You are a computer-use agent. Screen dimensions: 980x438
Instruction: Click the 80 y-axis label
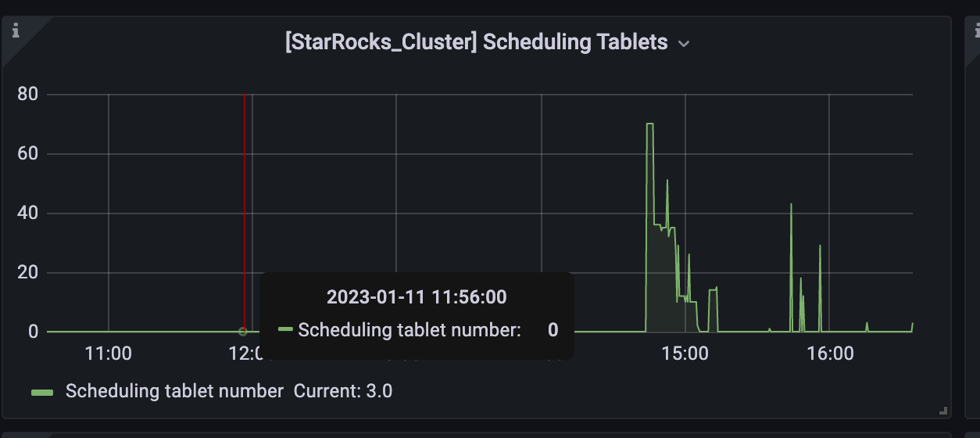click(x=28, y=95)
